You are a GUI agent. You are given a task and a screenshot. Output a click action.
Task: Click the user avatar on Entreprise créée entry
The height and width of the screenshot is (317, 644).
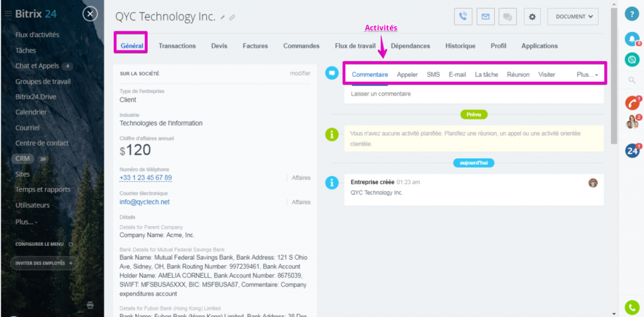tap(592, 183)
